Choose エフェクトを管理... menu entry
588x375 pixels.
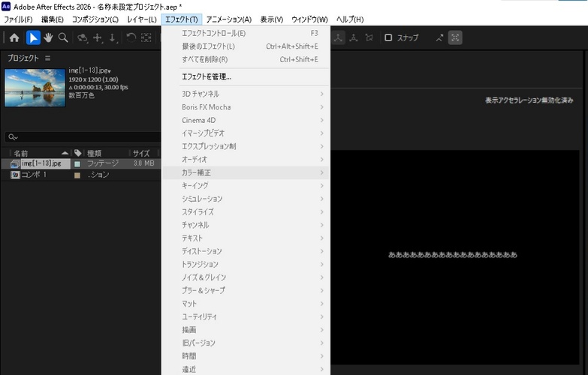[x=246, y=76]
